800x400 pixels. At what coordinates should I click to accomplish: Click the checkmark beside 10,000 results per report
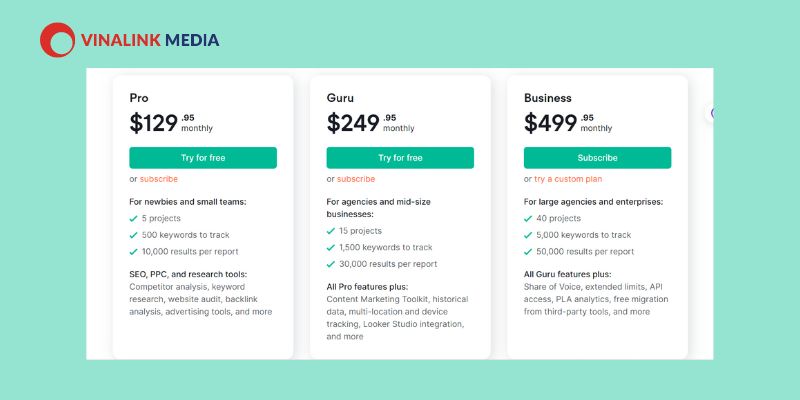(134, 252)
